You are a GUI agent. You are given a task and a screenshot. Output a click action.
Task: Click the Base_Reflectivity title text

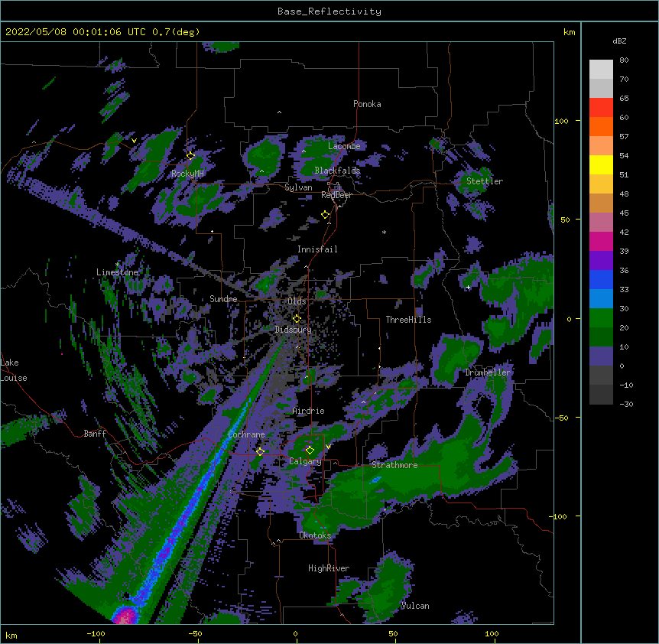pos(329,11)
